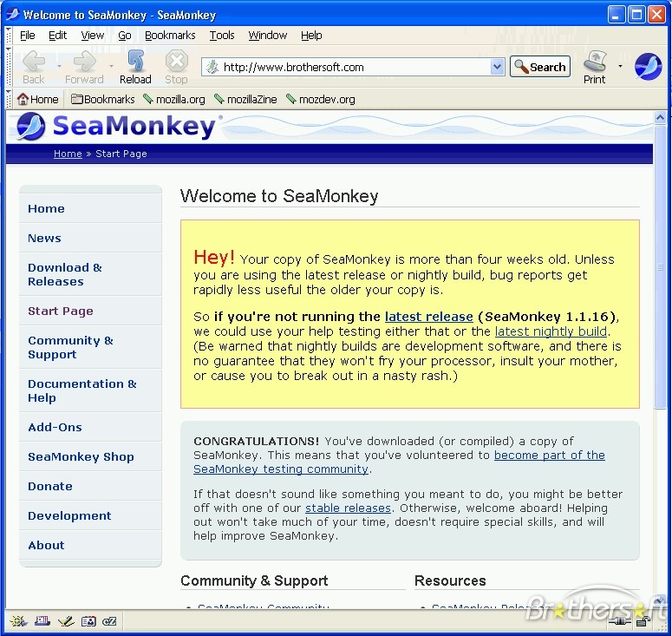
Task: Follow the latest release link
Action: click(428, 317)
